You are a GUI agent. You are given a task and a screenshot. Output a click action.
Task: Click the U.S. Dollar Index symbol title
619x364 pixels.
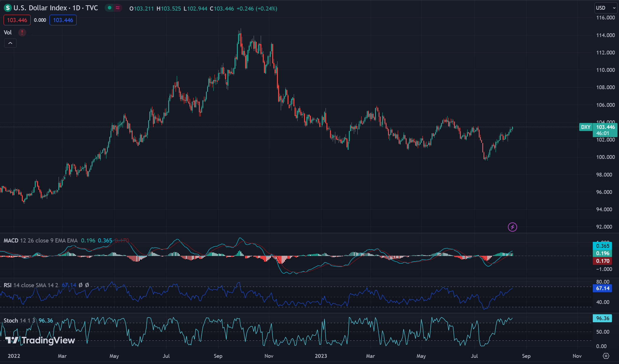40,8
